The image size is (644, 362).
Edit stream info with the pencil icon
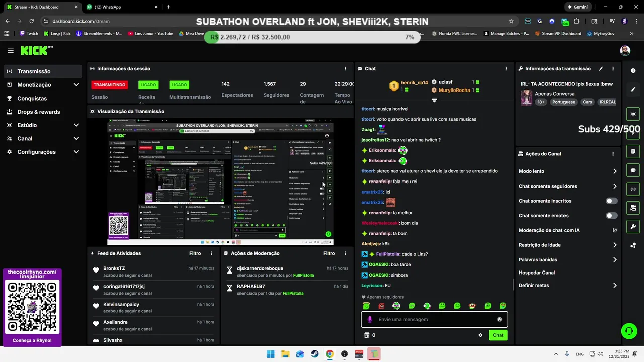[601, 69]
